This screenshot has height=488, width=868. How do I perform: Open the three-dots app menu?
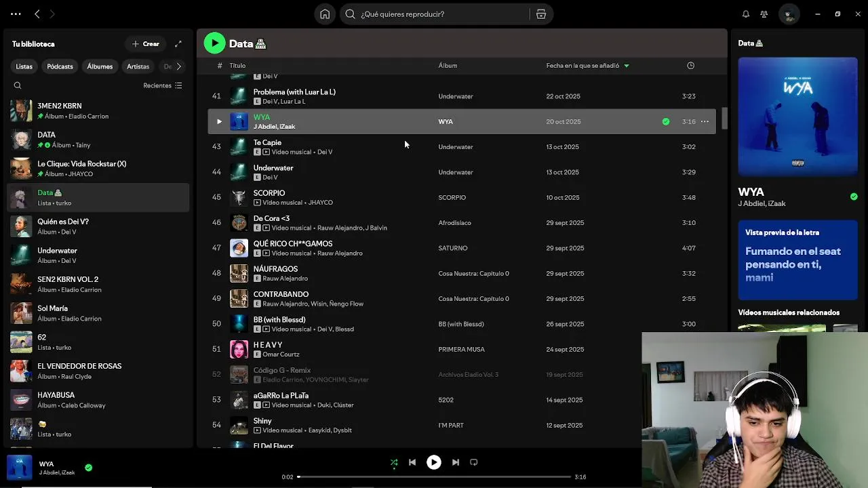16,14
